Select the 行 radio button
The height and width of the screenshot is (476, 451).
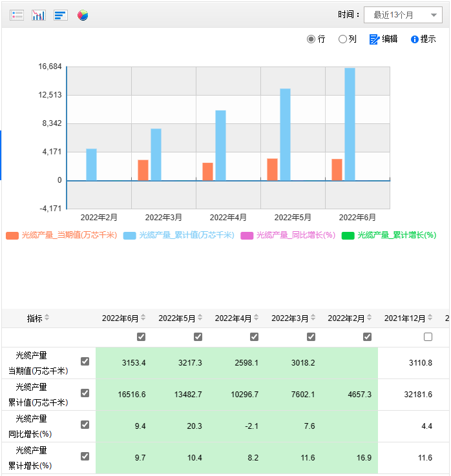[311, 39]
